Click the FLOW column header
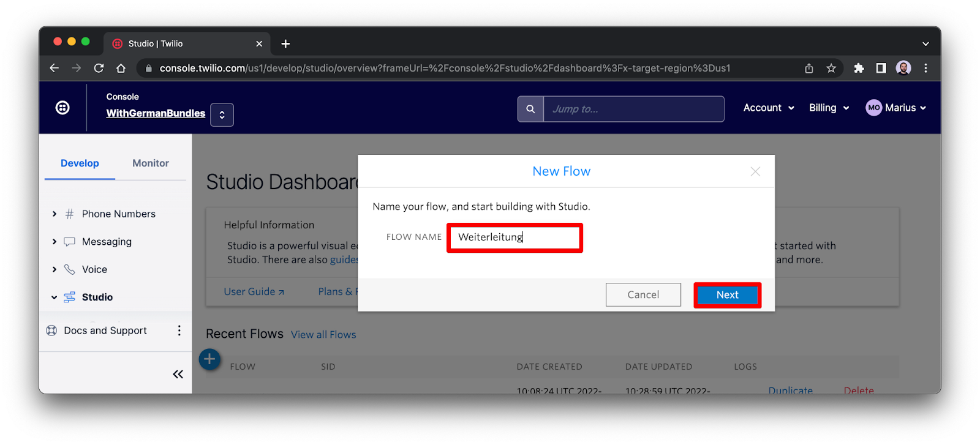The width and height of the screenshot is (980, 445). coord(243,367)
